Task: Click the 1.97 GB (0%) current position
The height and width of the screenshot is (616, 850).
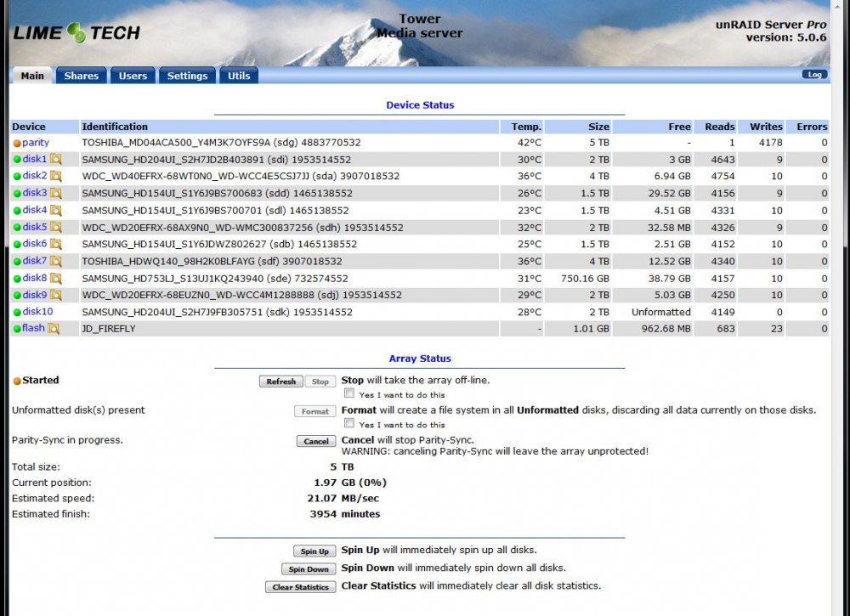Action: point(350,483)
